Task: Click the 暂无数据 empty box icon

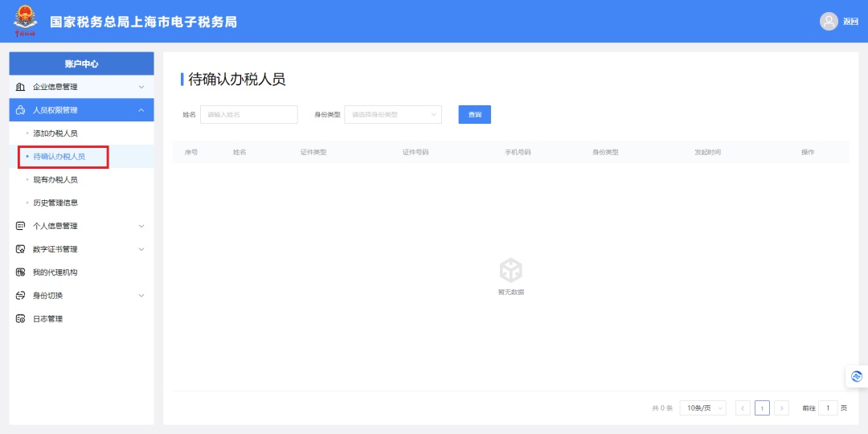Action: (x=510, y=271)
